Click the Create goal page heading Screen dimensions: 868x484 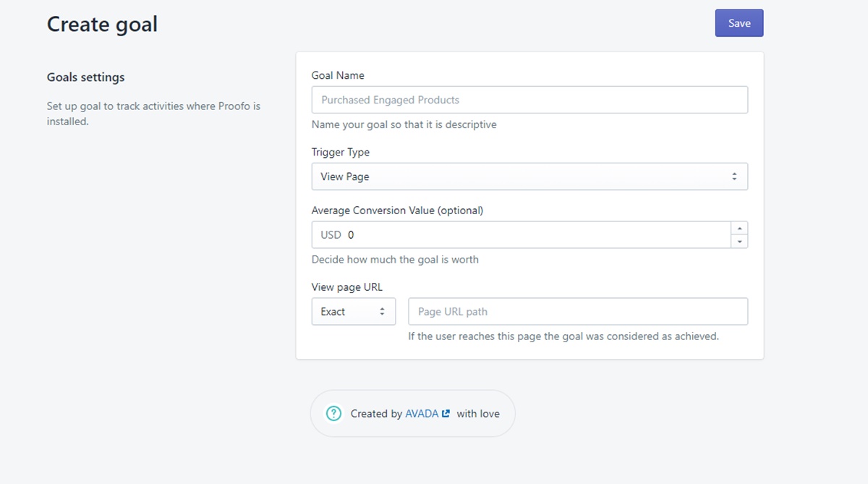102,24
